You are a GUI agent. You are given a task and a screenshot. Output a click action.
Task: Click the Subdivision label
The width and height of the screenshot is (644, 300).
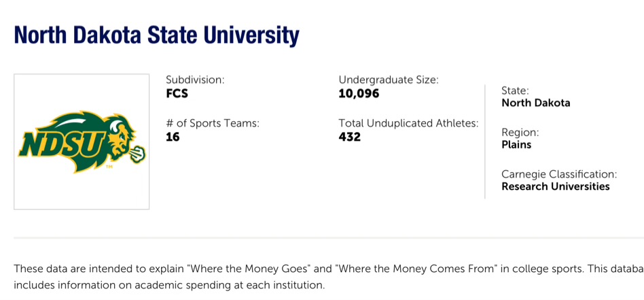click(x=195, y=80)
